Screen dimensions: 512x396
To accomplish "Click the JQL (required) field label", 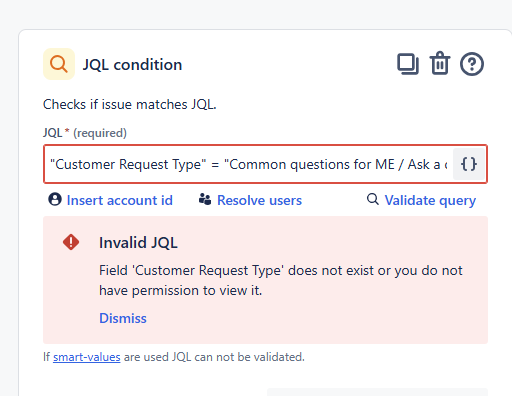I will point(85,133).
